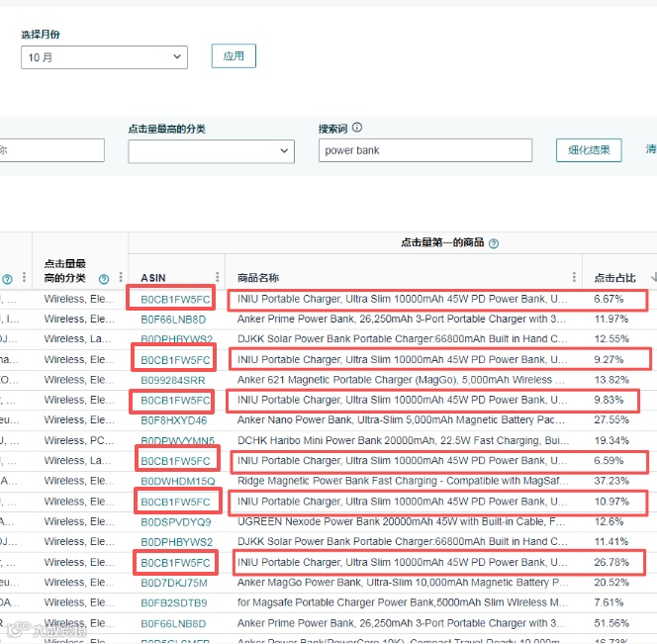Image resolution: width=657 pixels, height=644 pixels.
Task: Open ASIN link B099284SRR
Action: [x=173, y=381]
